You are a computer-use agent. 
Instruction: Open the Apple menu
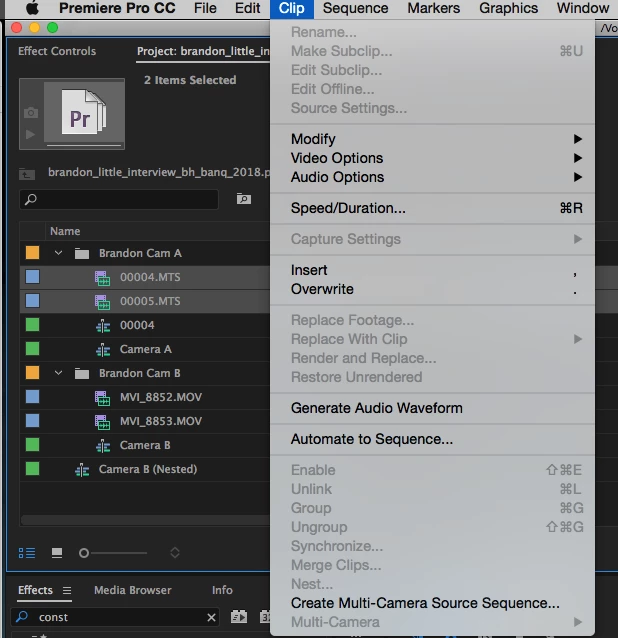(x=33, y=8)
